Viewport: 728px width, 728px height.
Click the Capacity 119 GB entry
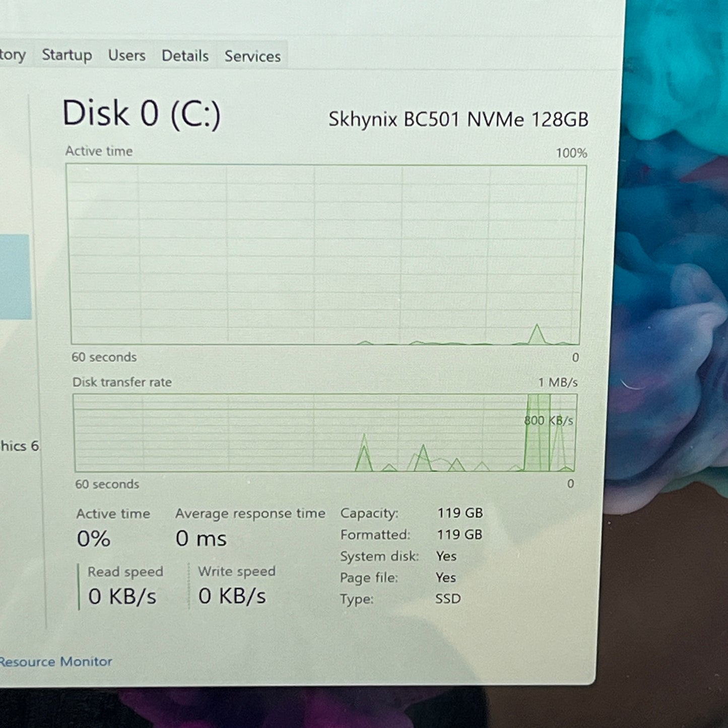pos(411,513)
